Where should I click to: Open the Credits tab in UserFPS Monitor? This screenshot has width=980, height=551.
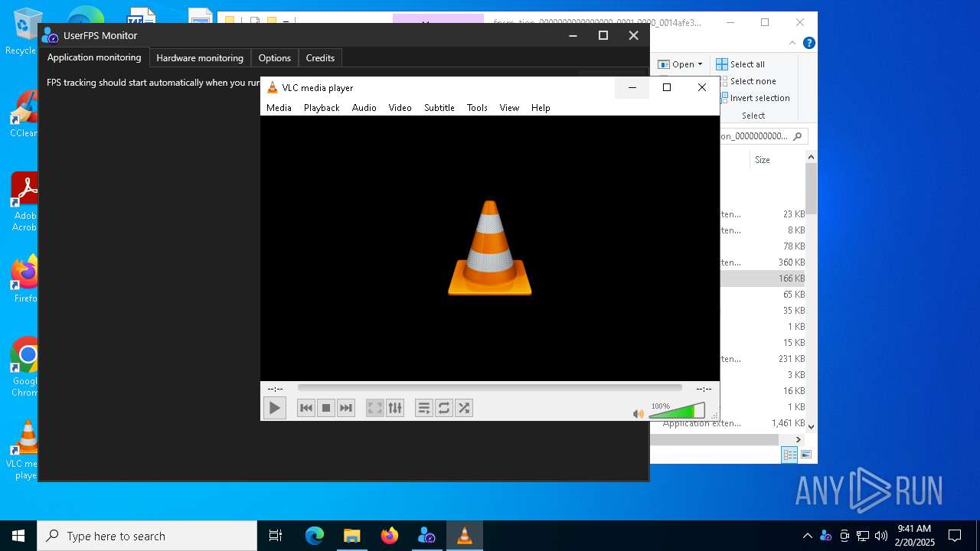pyautogui.click(x=320, y=58)
